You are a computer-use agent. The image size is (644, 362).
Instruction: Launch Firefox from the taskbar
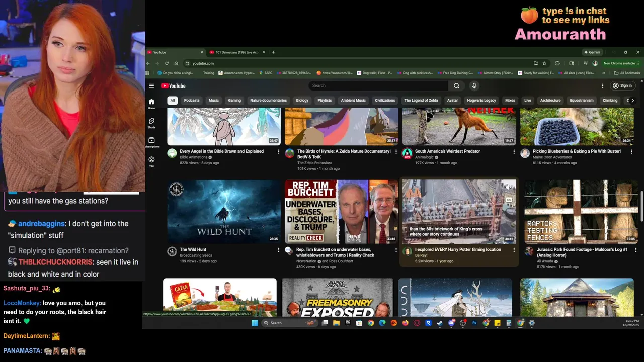[406, 323]
